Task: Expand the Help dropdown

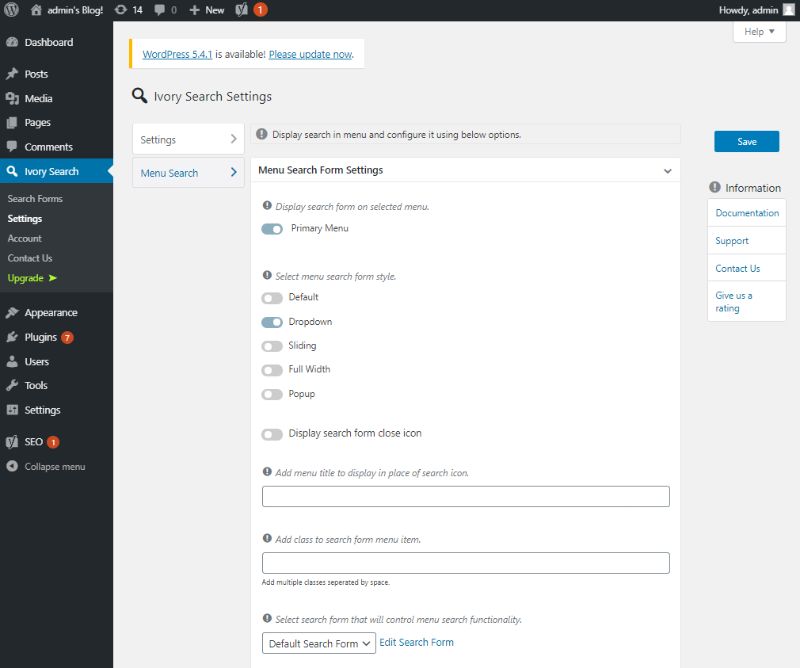Action: (759, 32)
